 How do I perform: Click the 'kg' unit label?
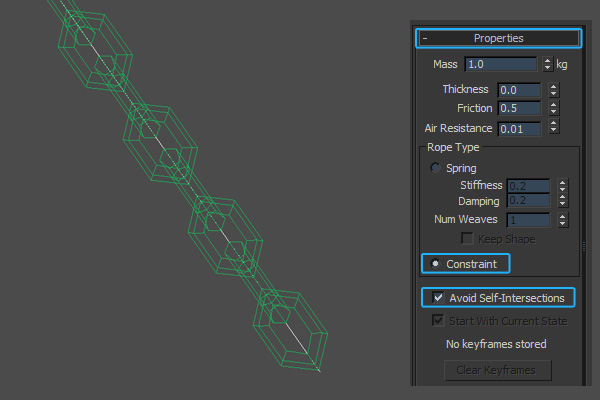click(x=562, y=64)
